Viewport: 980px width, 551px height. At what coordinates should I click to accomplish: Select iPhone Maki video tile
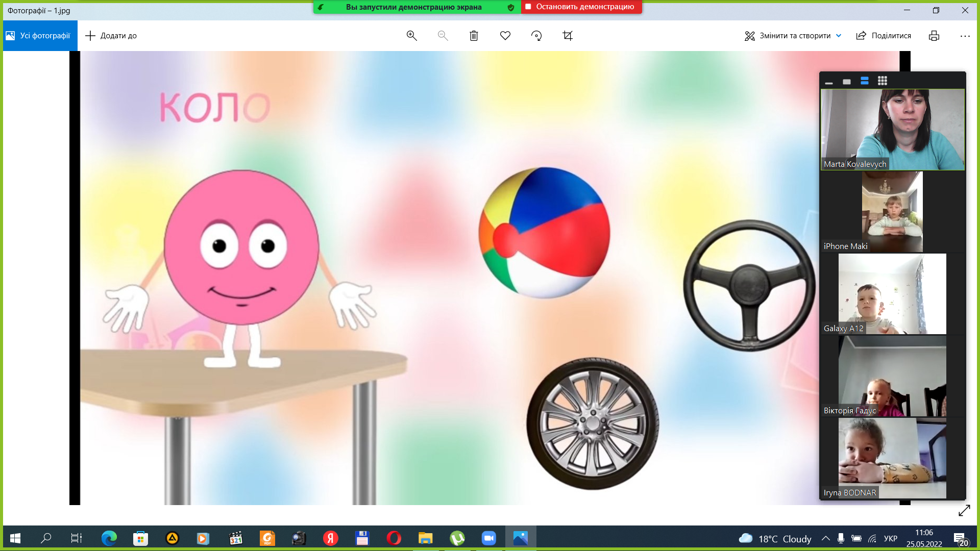893,212
